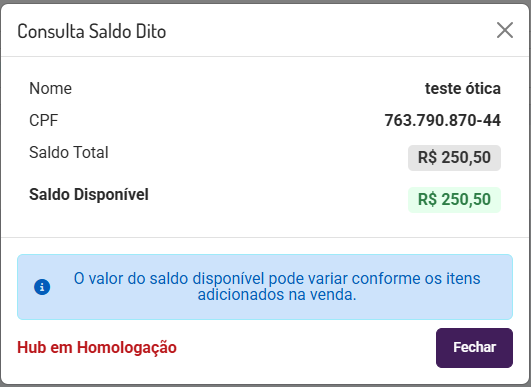
Task: Select the Saldo Total value R$ 250,50
Action: pos(454,158)
